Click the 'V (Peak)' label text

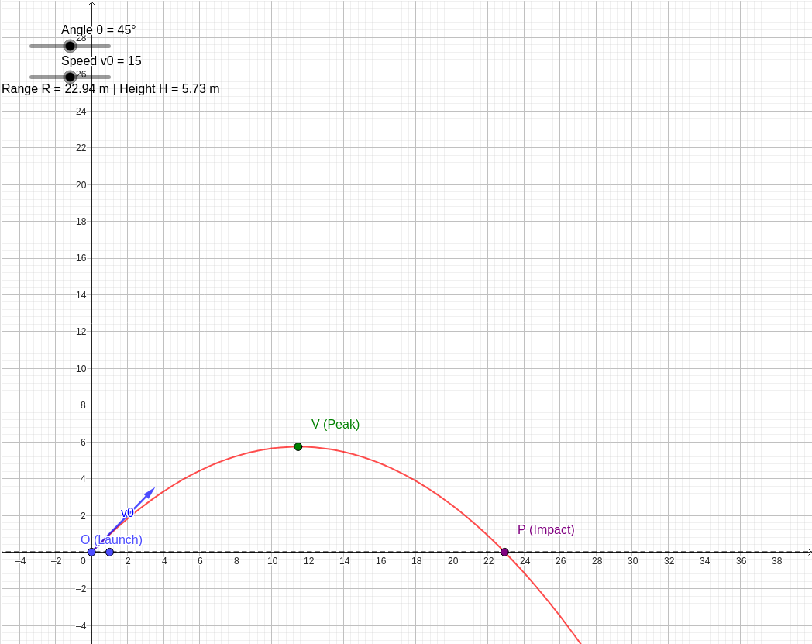(335, 425)
